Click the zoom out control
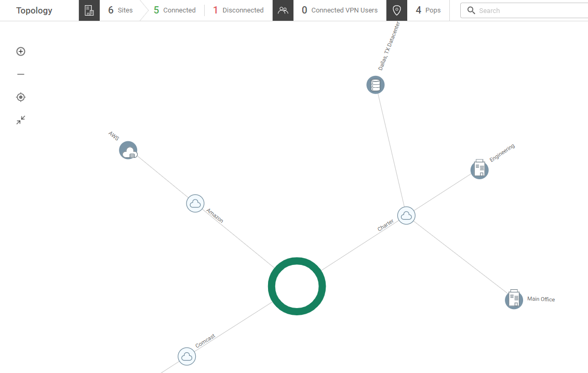This screenshot has width=588, height=373. [x=20, y=74]
